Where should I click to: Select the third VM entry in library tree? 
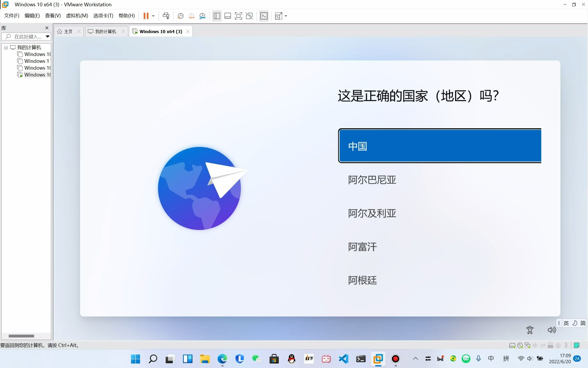(34, 68)
